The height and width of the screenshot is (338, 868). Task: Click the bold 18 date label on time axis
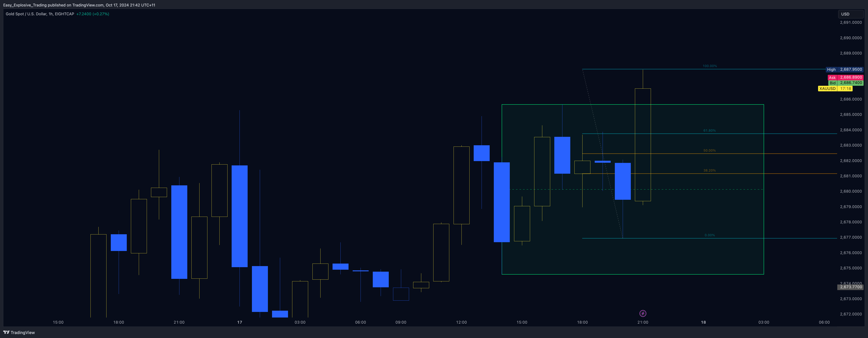pos(703,322)
